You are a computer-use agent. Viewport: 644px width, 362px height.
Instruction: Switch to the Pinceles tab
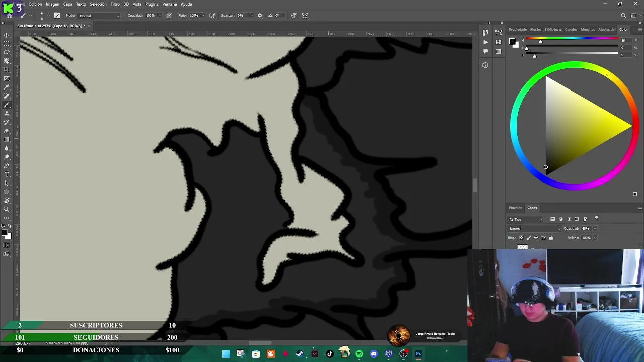click(515, 208)
